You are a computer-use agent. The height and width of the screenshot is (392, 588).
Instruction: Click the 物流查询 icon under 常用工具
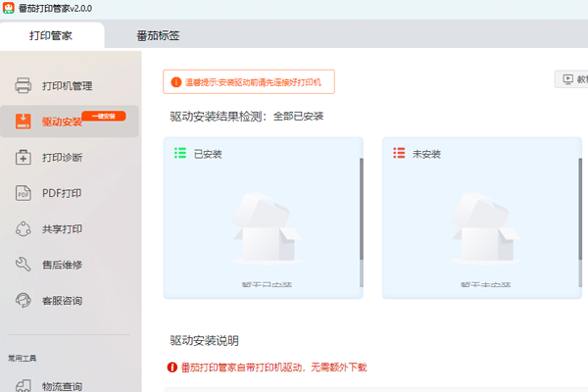[x=24, y=386]
